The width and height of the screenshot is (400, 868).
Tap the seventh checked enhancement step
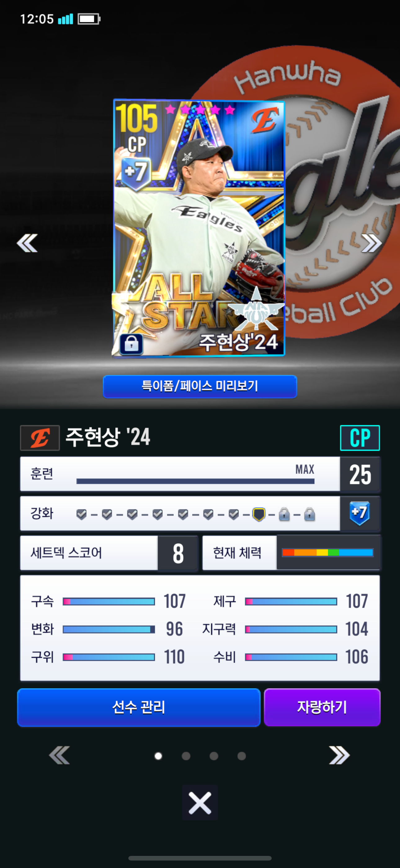234,514
